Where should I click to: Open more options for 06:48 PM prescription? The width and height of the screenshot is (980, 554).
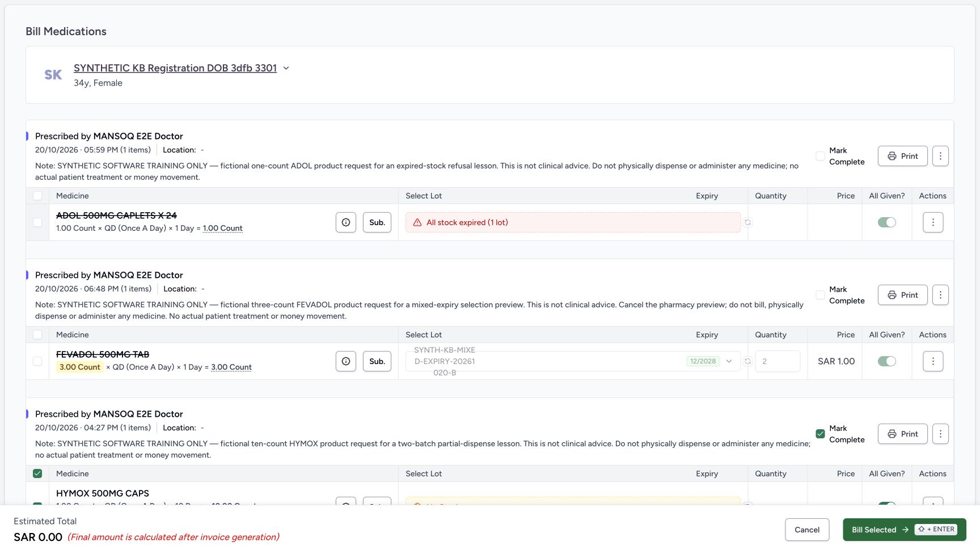[x=940, y=295]
